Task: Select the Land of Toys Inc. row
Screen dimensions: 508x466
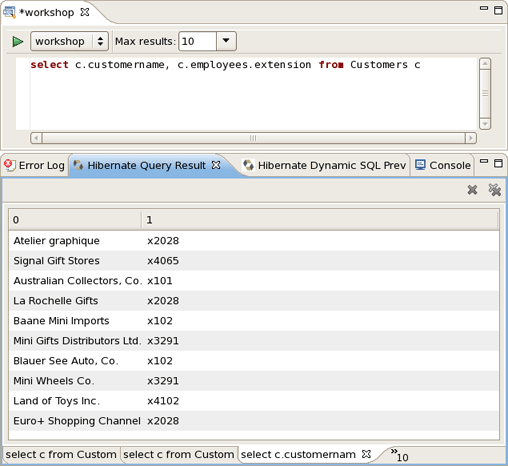Action: [254, 401]
